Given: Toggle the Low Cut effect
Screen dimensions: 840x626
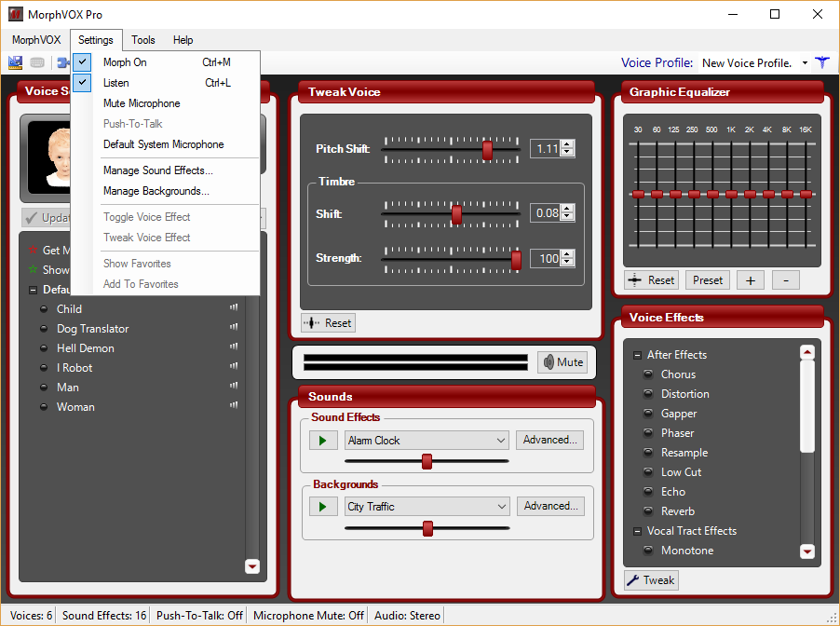Looking at the screenshot, I should (x=648, y=472).
